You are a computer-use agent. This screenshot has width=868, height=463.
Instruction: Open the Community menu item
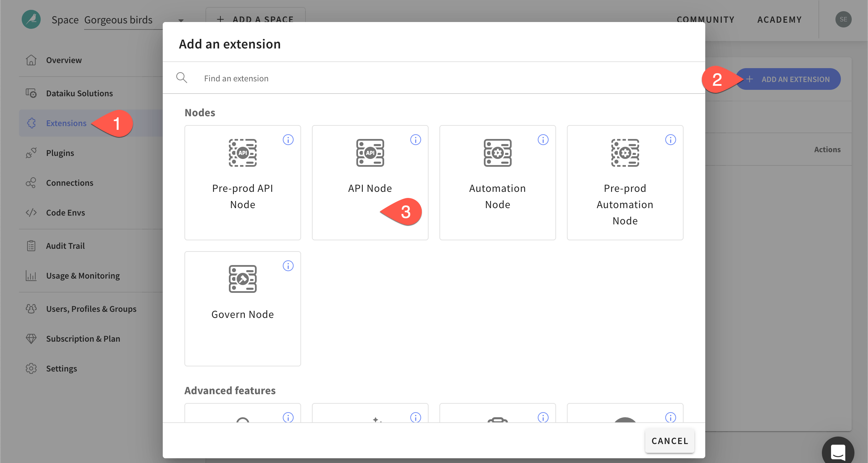tap(705, 19)
